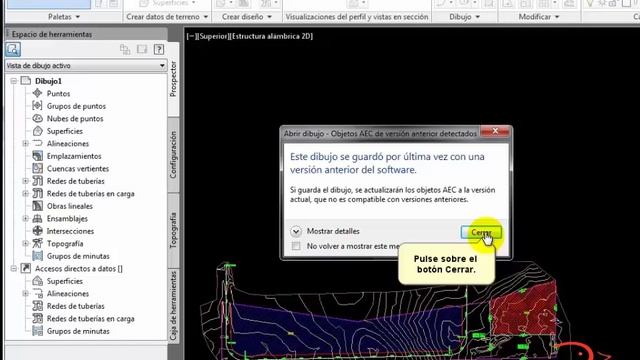Image resolution: width=640 pixels, height=360 pixels.
Task: Expand Redes de tuberías en carga node under Dibujo1
Action: click(25, 193)
